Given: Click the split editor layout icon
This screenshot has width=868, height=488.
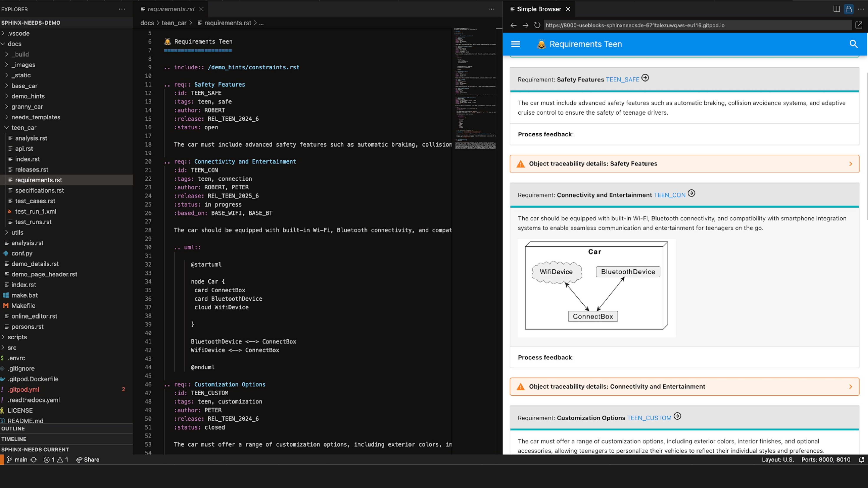Looking at the screenshot, I should [x=836, y=9].
